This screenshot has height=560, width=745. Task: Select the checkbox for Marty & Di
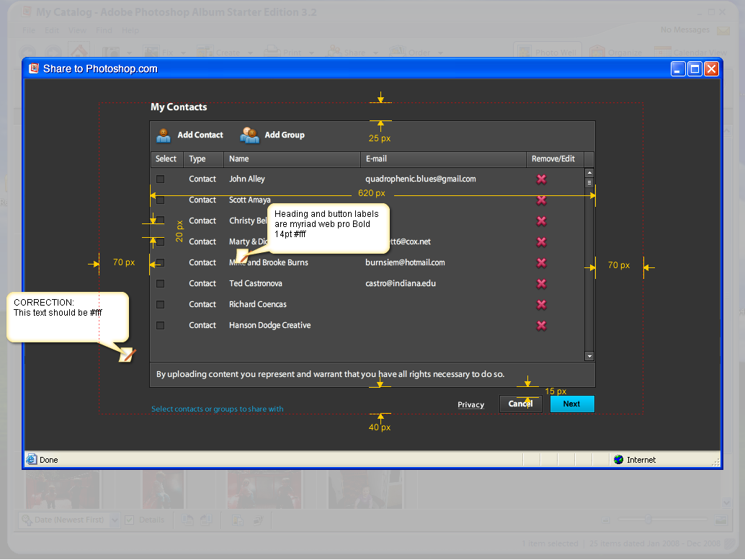(160, 242)
